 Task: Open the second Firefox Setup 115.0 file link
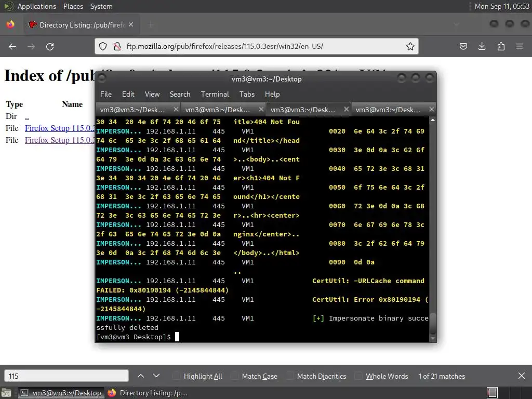60,140
